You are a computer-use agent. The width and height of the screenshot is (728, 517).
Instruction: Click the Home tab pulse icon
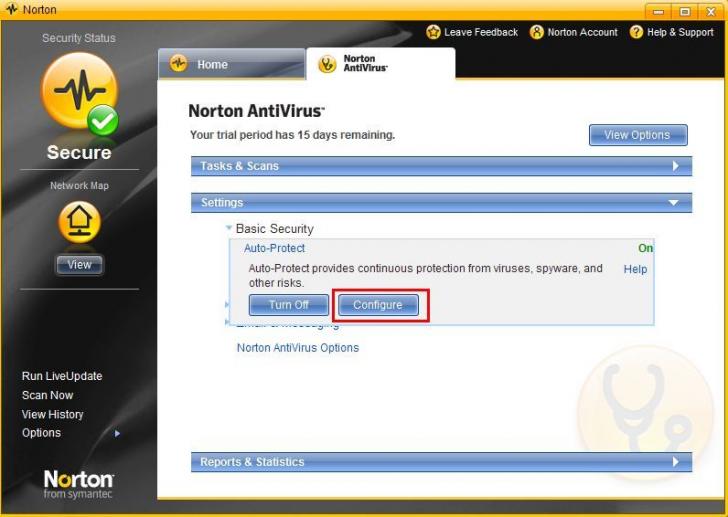tap(179, 64)
